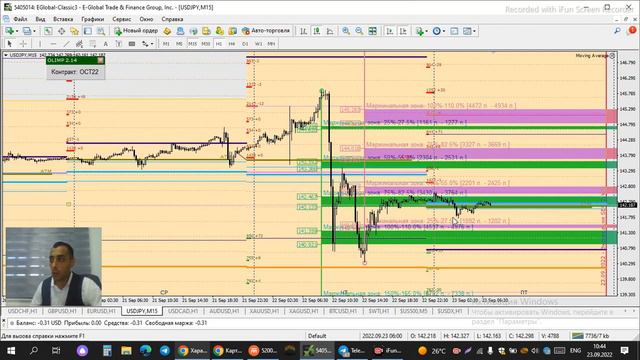Expand the Templates dropdown arrow
The image size is (640, 360).
(474, 31)
